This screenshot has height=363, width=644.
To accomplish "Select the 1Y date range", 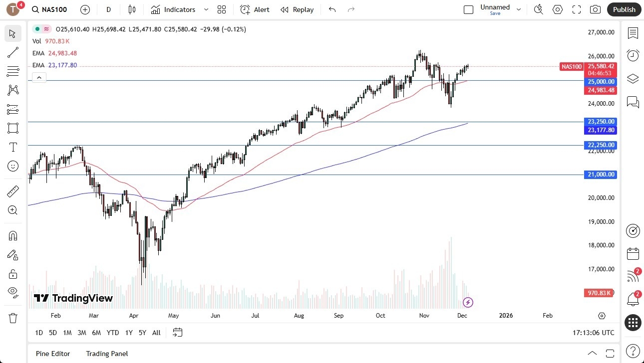I will (x=128, y=332).
